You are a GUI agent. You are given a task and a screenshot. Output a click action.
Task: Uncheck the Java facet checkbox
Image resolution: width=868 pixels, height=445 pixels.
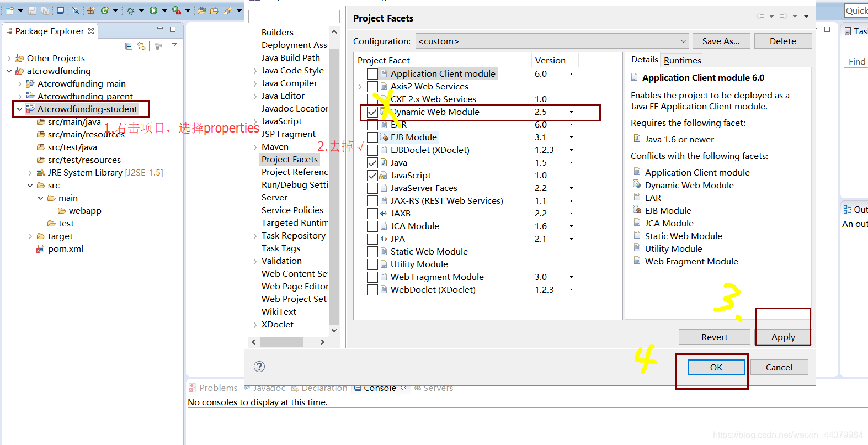[372, 163]
